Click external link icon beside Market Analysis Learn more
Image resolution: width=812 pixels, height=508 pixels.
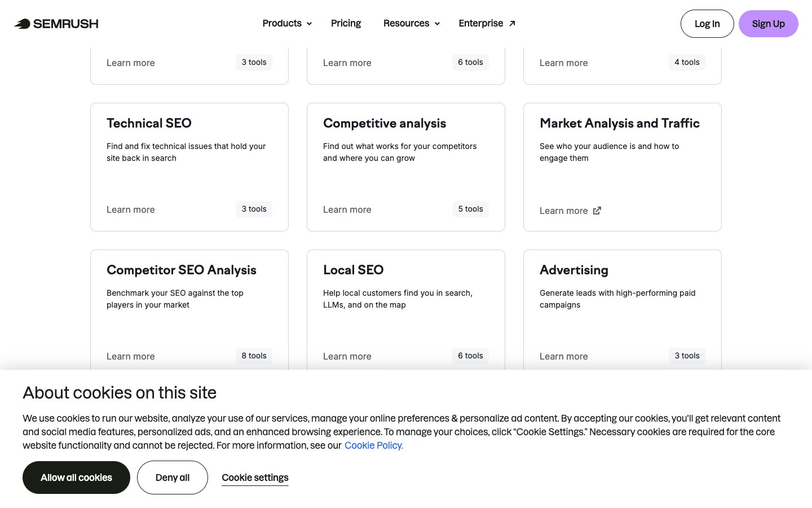[597, 211]
